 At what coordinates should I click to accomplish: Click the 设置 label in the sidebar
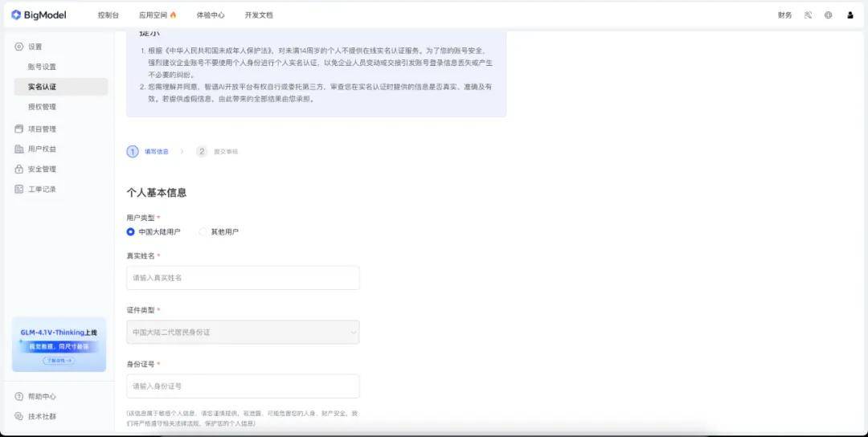click(x=35, y=47)
